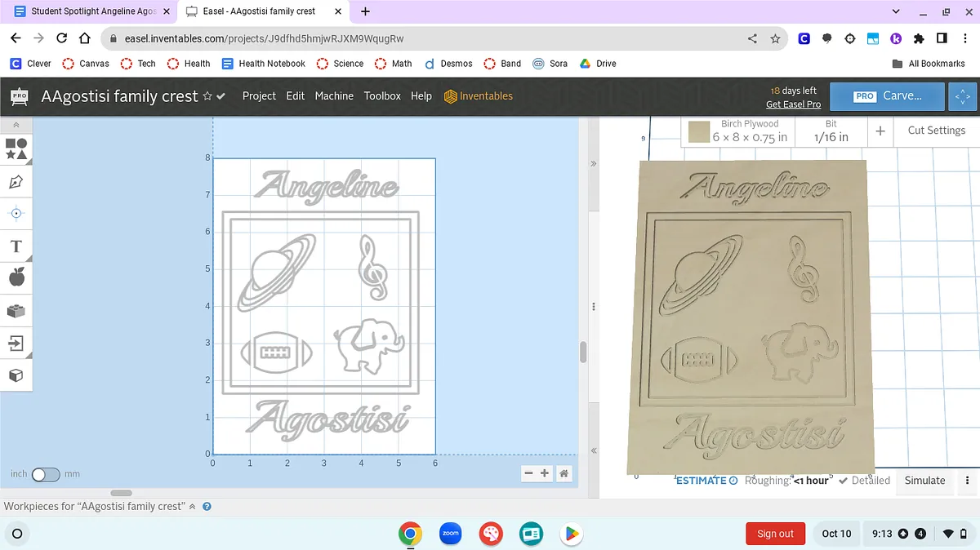Toggle units between inch and mm

coord(45,474)
